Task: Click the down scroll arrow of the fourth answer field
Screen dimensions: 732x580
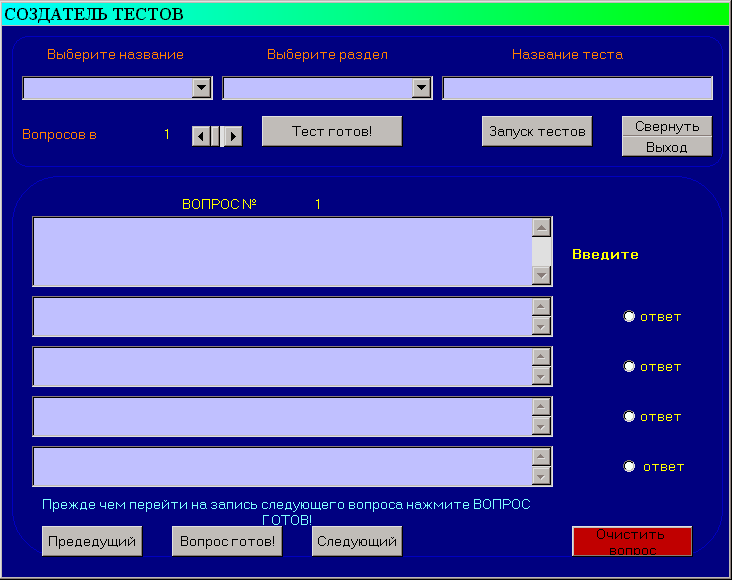Action: (x=542, y=476)
